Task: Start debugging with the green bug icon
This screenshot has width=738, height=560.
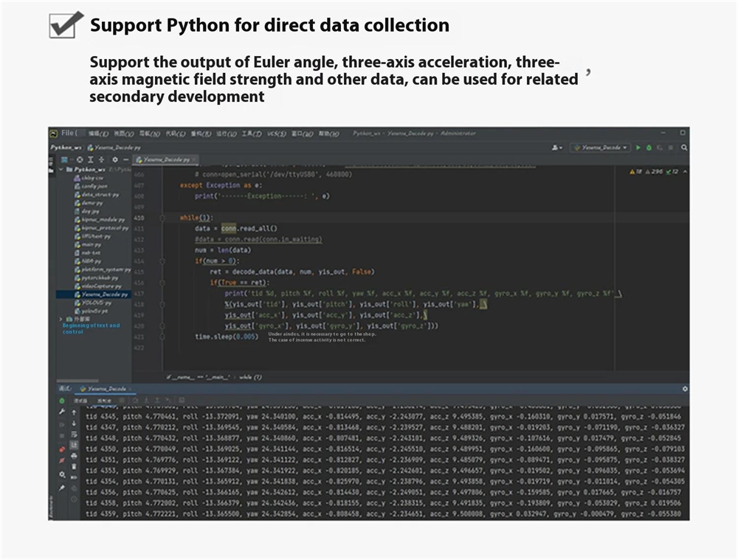Action: 649,148
